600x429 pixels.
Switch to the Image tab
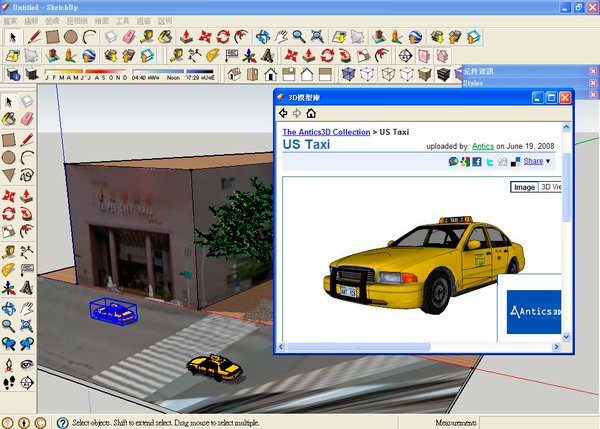(x=524, y=187)
